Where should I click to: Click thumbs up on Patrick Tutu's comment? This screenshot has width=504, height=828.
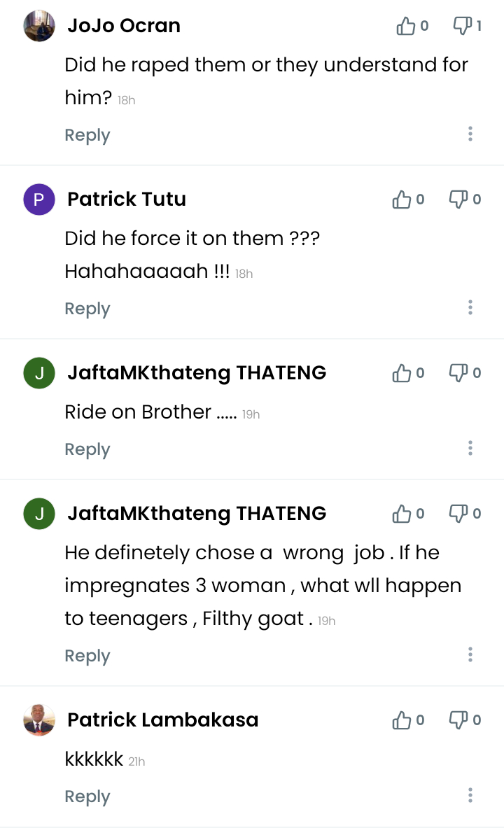(402, 200)
